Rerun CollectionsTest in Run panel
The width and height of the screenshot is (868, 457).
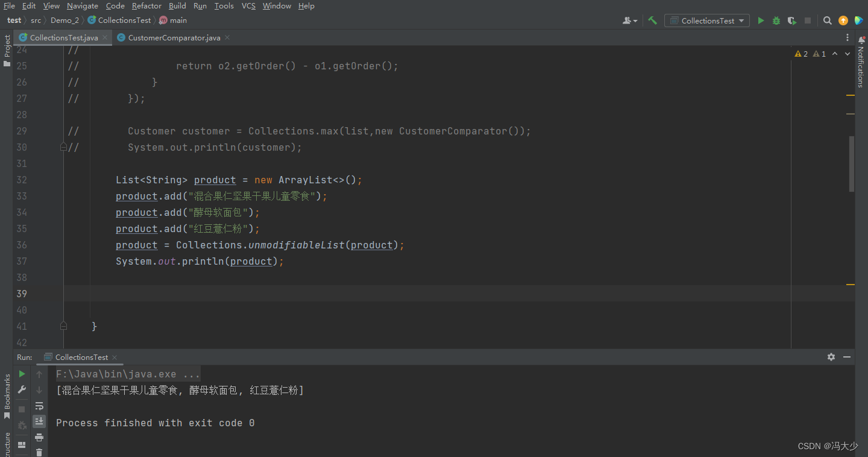point(22,374)
